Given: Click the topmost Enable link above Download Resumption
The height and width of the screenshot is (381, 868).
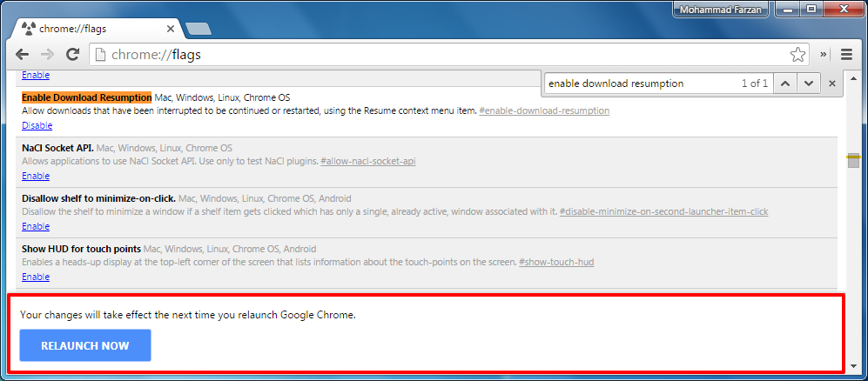Looking at the screenshot, I should 36,75.
